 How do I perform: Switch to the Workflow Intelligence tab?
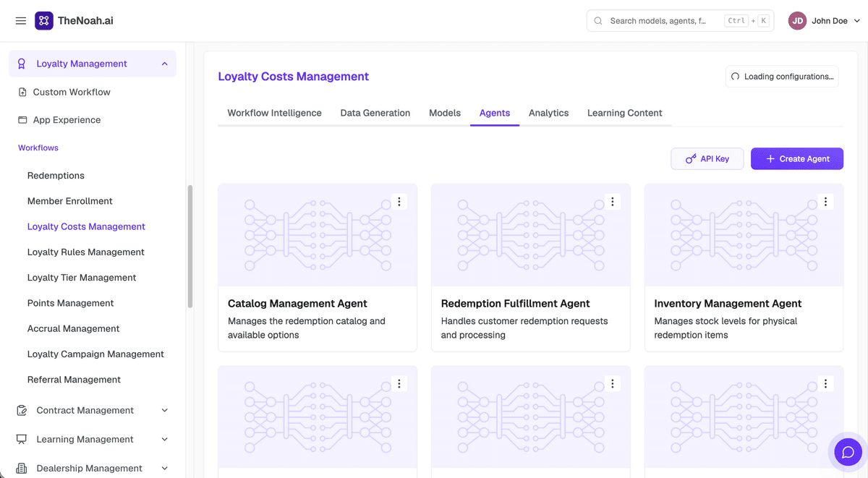(x=274, y=113)
